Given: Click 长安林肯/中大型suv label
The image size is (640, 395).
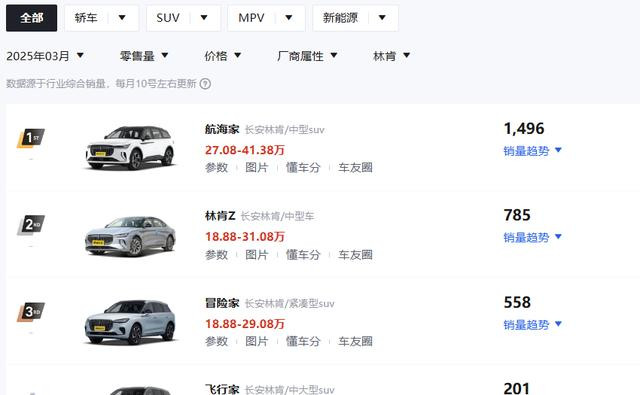Looking at the screenshot, I should click(289, 390).
